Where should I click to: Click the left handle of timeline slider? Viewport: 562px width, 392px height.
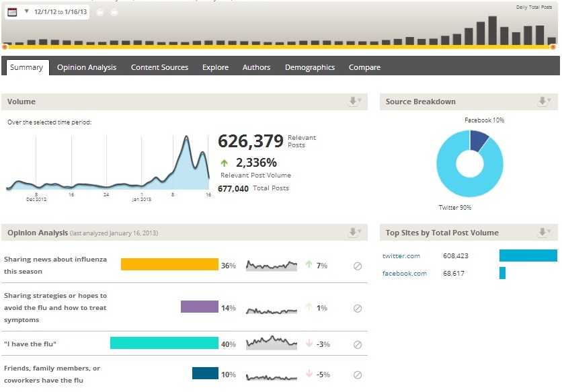tap(5, 47)
